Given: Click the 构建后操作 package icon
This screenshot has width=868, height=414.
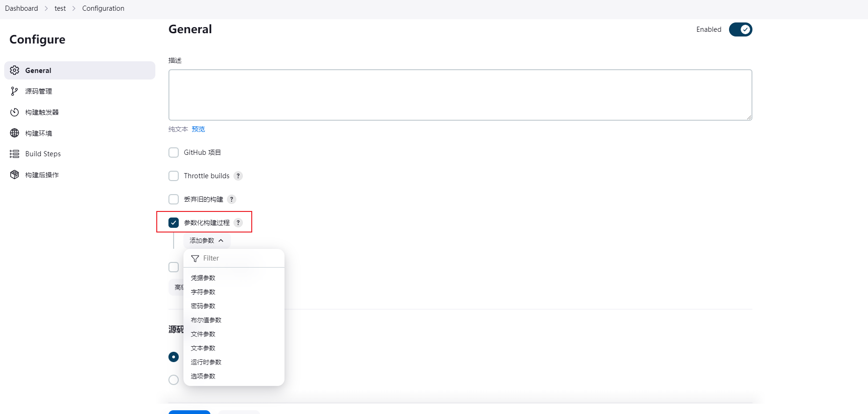Looking at the screenshot, I should coord(15,175).
